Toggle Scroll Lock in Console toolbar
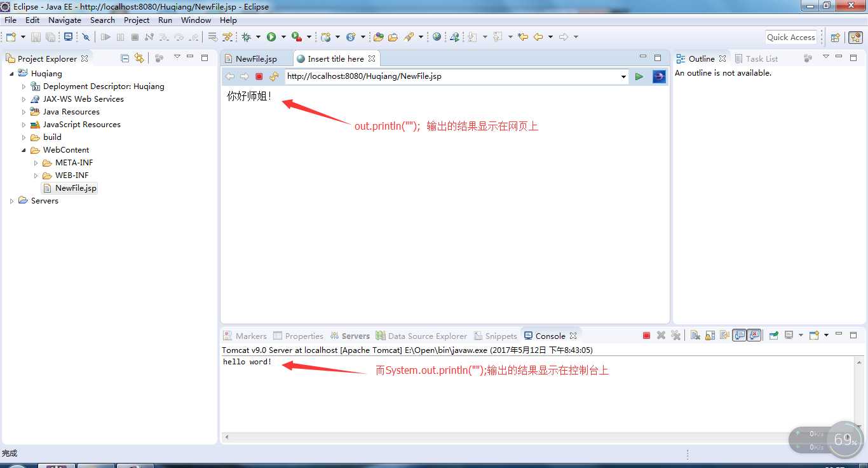868x468 pixels. [x=710, y=335]
